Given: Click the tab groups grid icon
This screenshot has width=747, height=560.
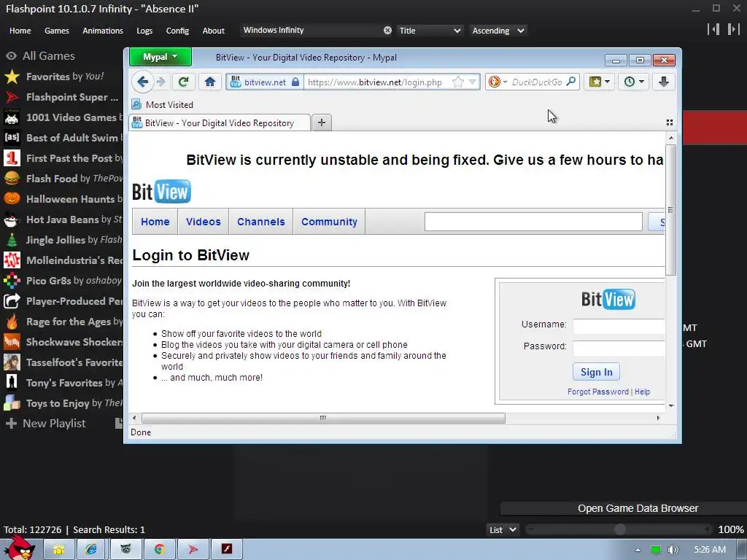Looking at the screenshot, I should point(670,122).
